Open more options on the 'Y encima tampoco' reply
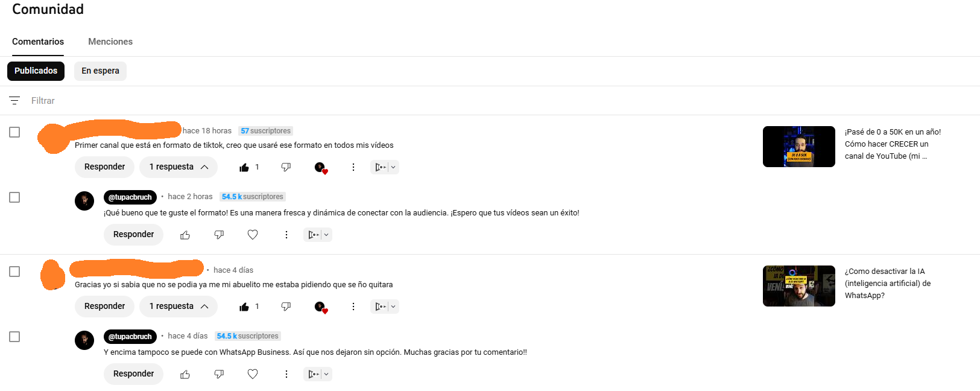Screen dimensions: 980x391 pyautogui.click(x=286, y=374)
